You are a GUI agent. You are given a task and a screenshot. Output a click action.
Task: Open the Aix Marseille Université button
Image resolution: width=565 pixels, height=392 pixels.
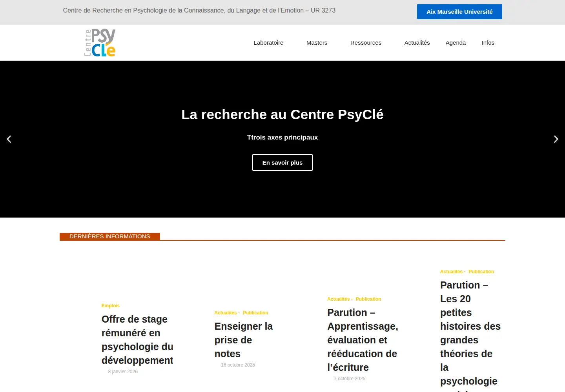coord(459,12)
